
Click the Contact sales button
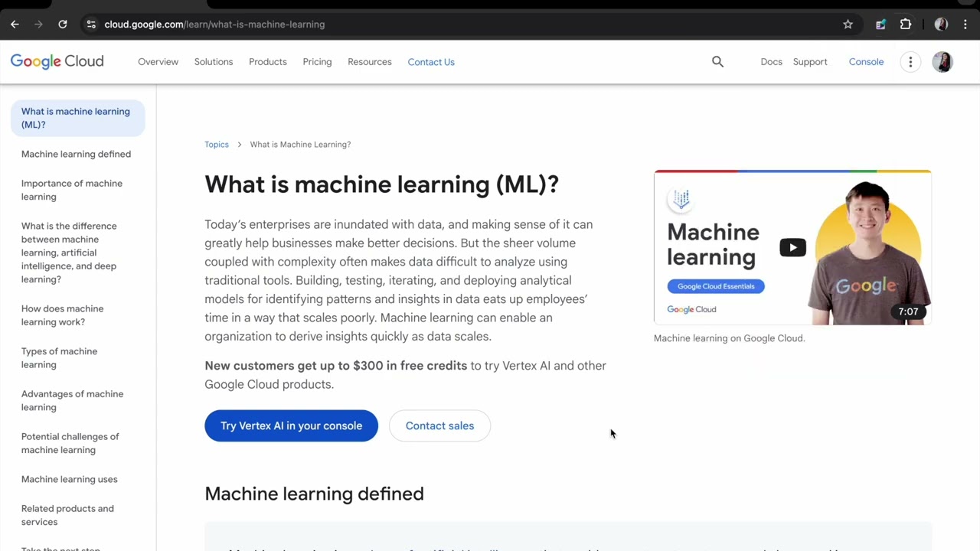[439, 425]
